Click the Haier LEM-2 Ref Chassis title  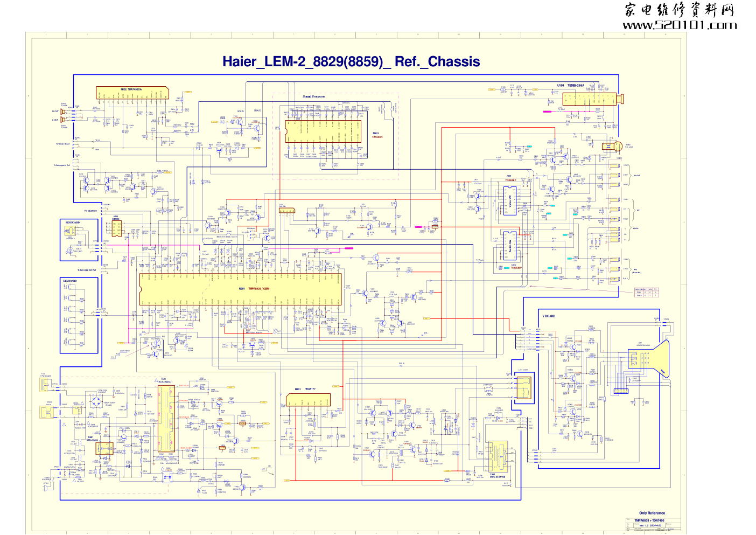click(351, 61)
